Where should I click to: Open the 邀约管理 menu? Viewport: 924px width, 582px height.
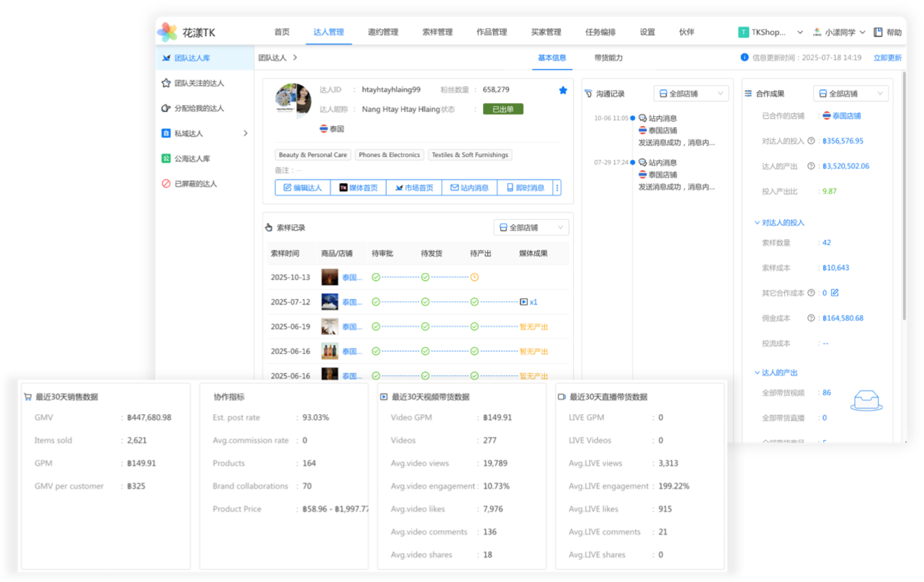(383, 32)
